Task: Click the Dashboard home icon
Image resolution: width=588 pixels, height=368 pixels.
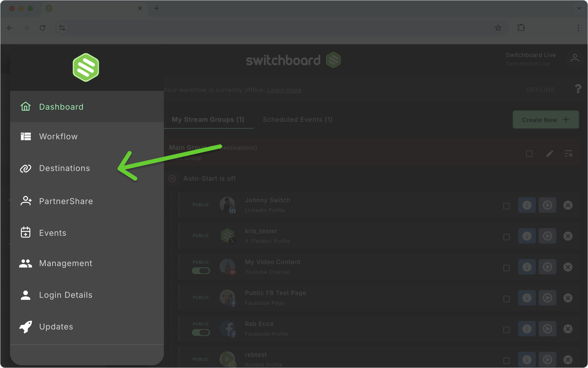Action: tap(26, 107)
